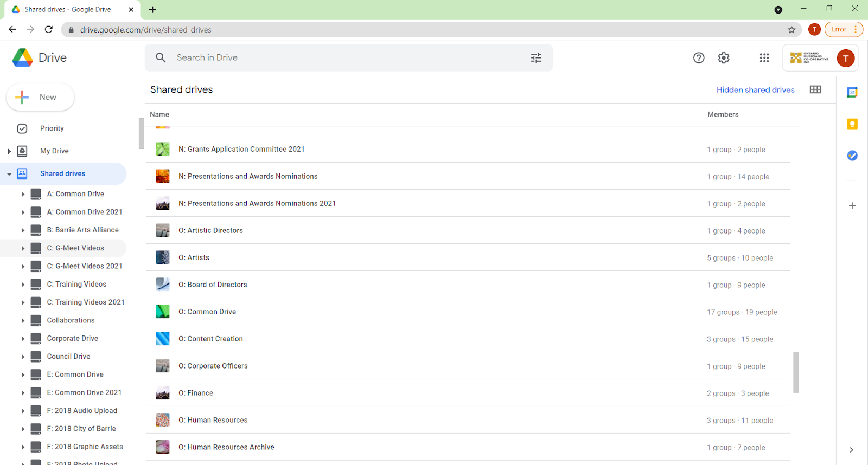Image resolution: width=868 pixels, height=465 pixels.
Task: Click the main list vertical scrollbar thumb
Action: point(796,372)
